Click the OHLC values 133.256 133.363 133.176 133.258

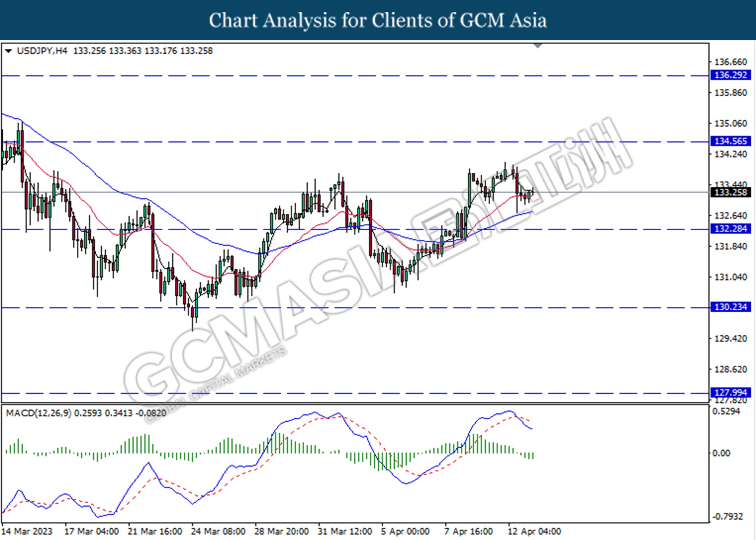click(143, 51)
